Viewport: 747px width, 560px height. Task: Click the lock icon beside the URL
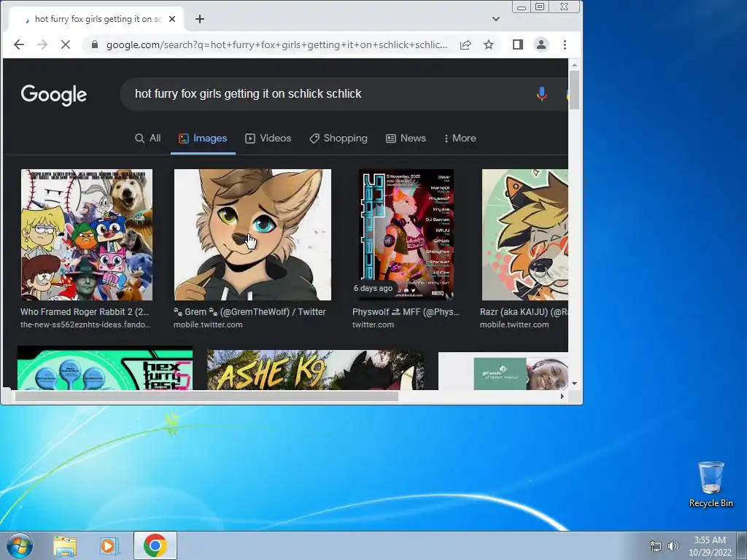tap(95, 44)
